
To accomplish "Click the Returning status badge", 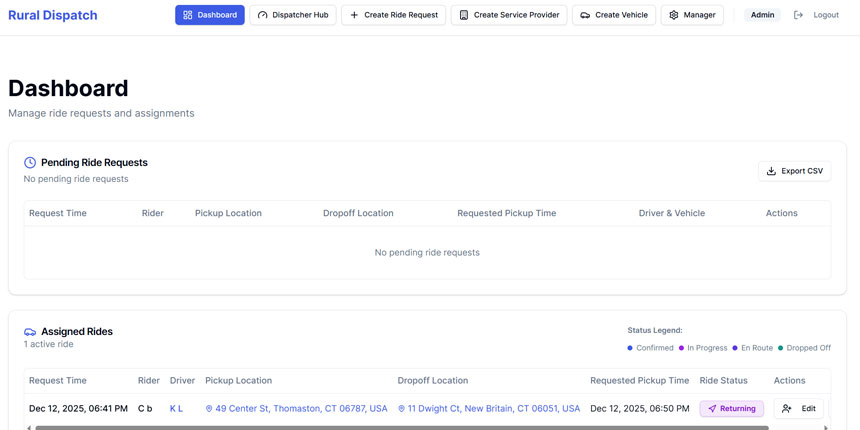I will coord(732,409).
